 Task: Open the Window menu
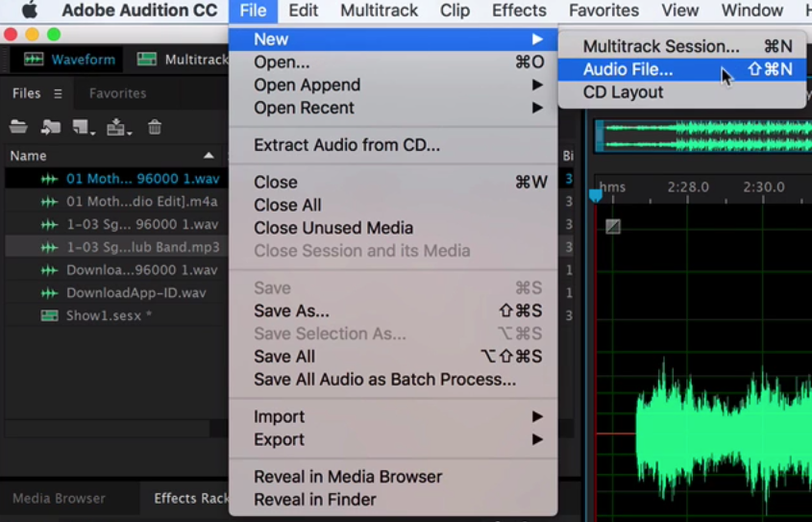pyautogui.click(x=751, y=11)
